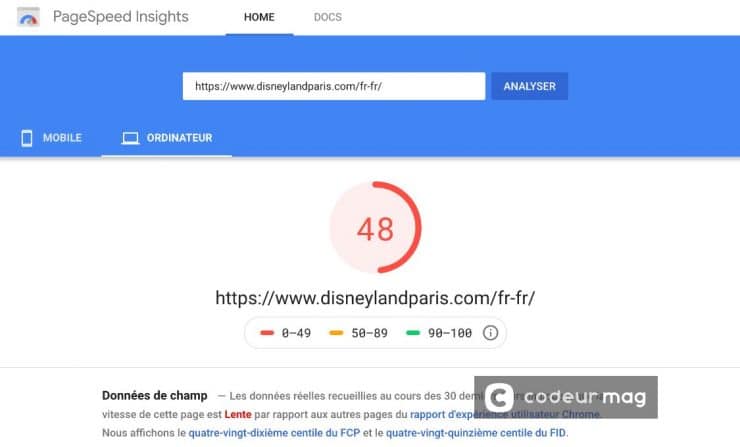Open the score scale info icon
740x447 pixels.
tap(490, 333)
